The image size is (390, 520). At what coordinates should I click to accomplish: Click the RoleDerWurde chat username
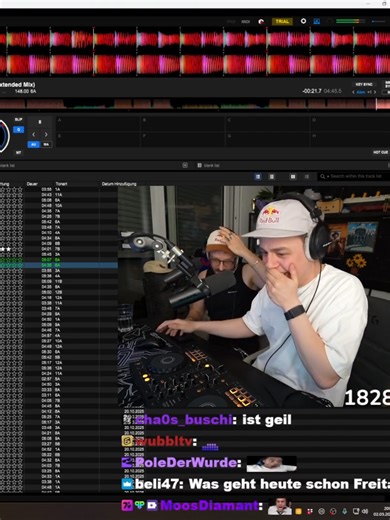186,463
